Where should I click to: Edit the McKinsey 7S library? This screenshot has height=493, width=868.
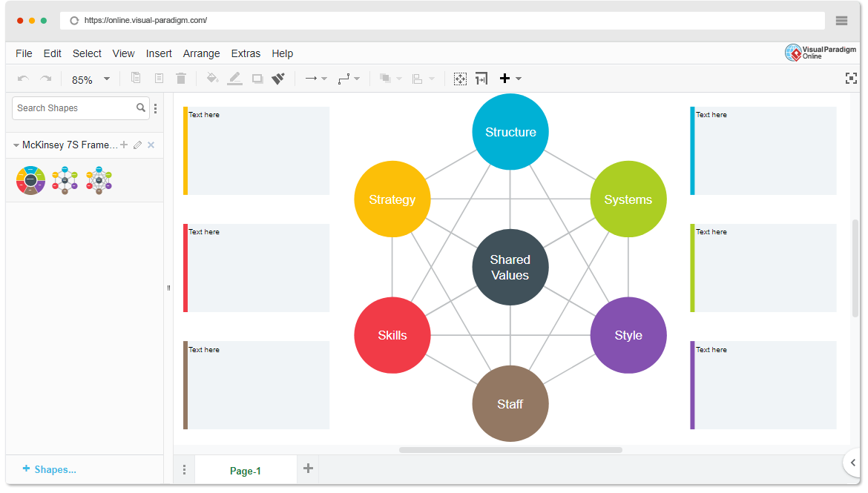point(137,145)
